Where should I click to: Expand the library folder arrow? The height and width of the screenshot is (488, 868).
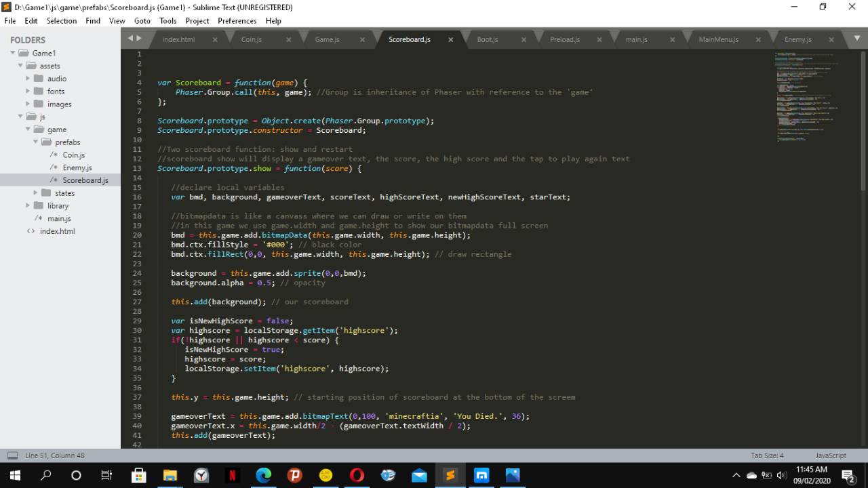point(28,206)
